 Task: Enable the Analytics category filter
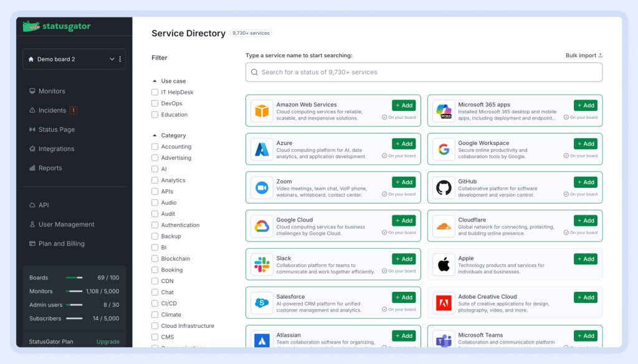coord(155,180)
